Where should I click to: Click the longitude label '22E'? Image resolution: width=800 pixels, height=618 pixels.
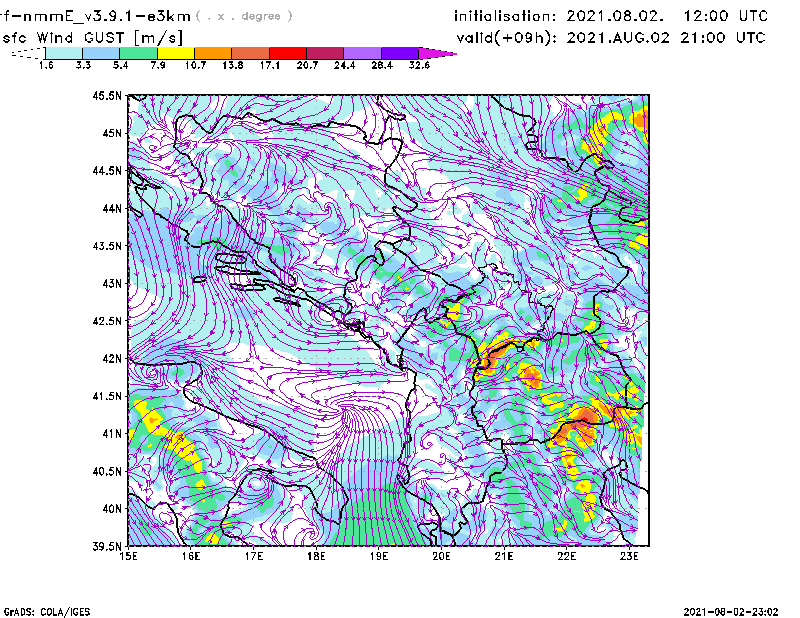pyautogui.click(x=566, y=556)
